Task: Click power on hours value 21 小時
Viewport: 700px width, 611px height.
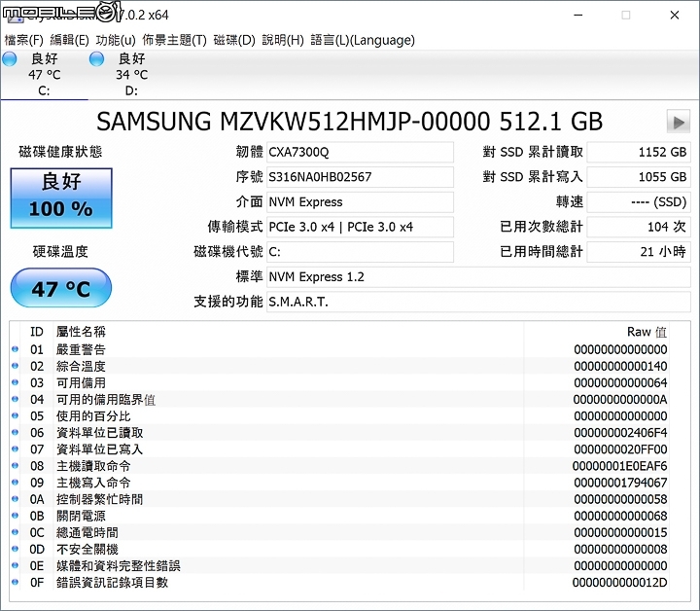Action: click(639, 252)
